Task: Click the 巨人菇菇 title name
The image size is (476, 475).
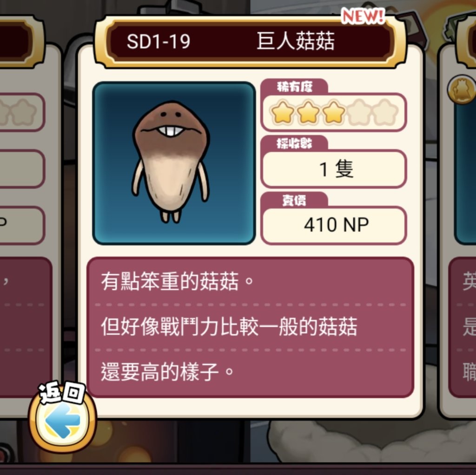Action: (295, 41)
